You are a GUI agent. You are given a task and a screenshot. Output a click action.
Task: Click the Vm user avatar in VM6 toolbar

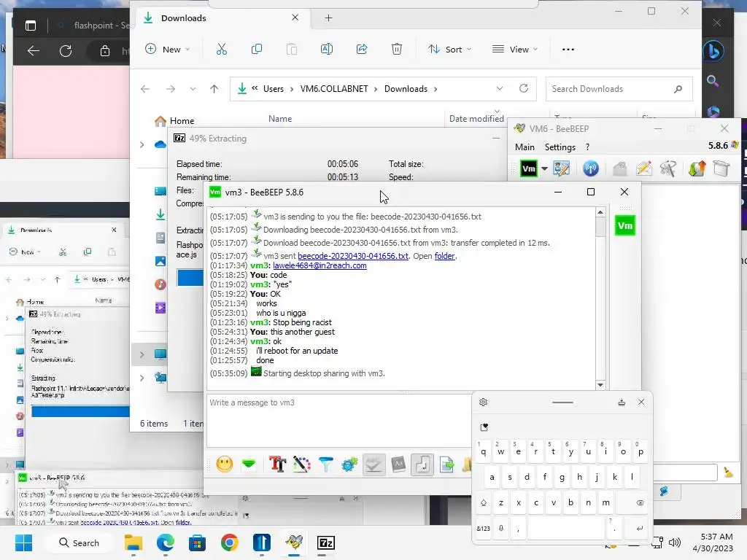529,168
